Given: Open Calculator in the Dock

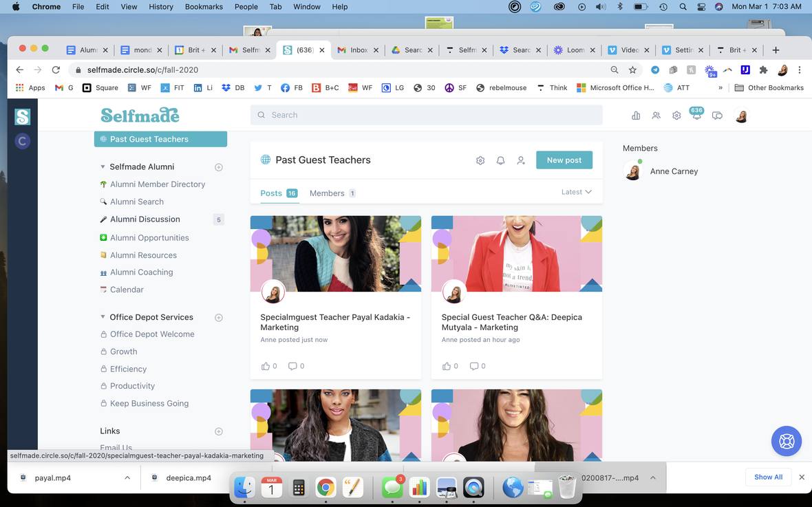Looking at the screenshot, I should point(298,487).
